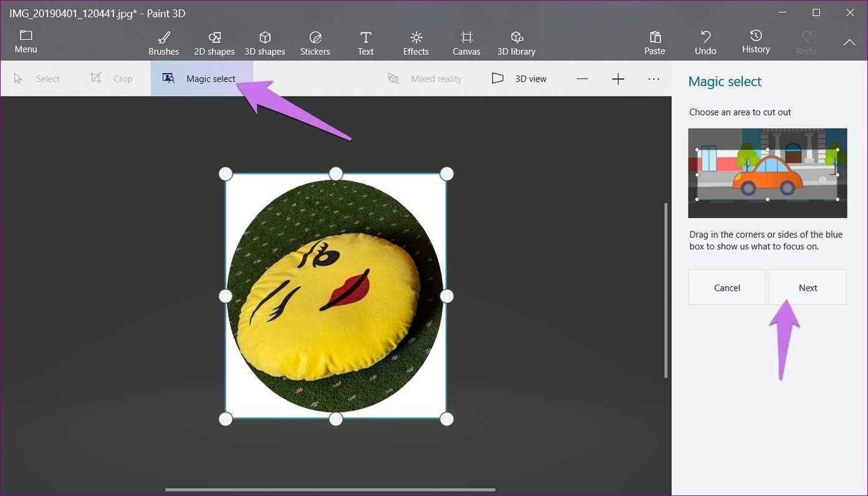Zoom in with the plus button
Screen dimensions: 868x496
(618, 79)
